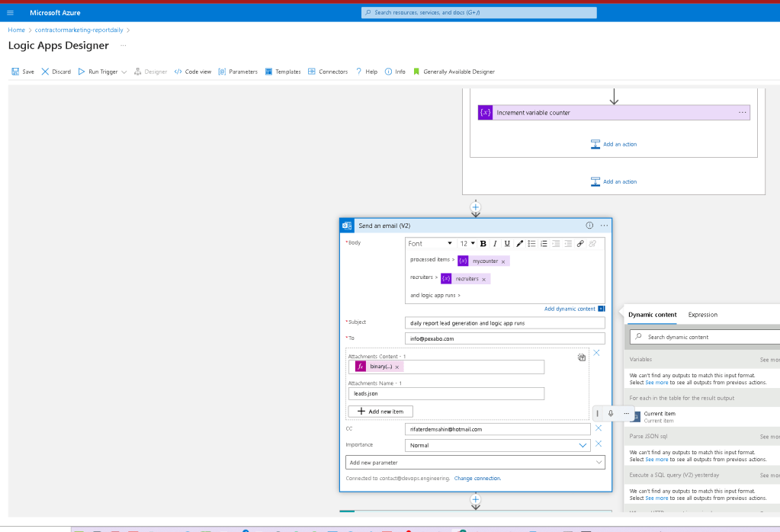Click See more under Variables message
Viewport: 780px width, 532px height.
pos(656,383)
